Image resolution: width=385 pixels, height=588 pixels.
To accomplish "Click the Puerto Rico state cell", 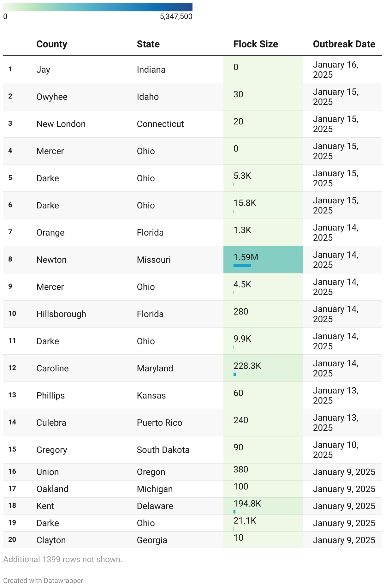I will pos(159,423).
